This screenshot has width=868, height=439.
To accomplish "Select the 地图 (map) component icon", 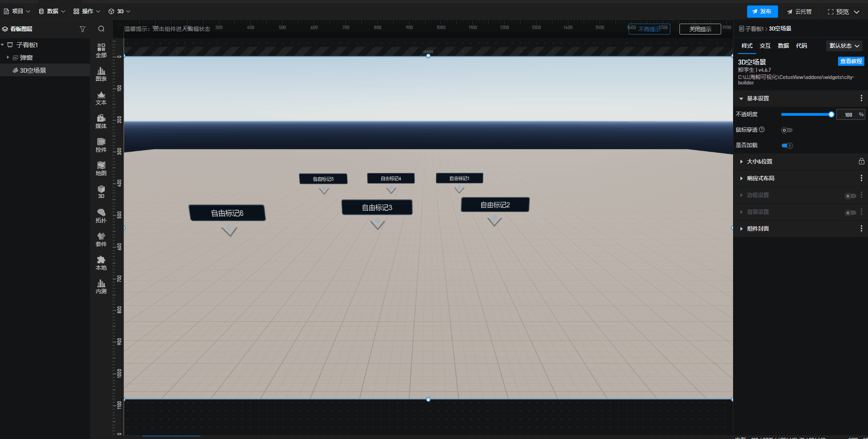I will tap(101, 168).
